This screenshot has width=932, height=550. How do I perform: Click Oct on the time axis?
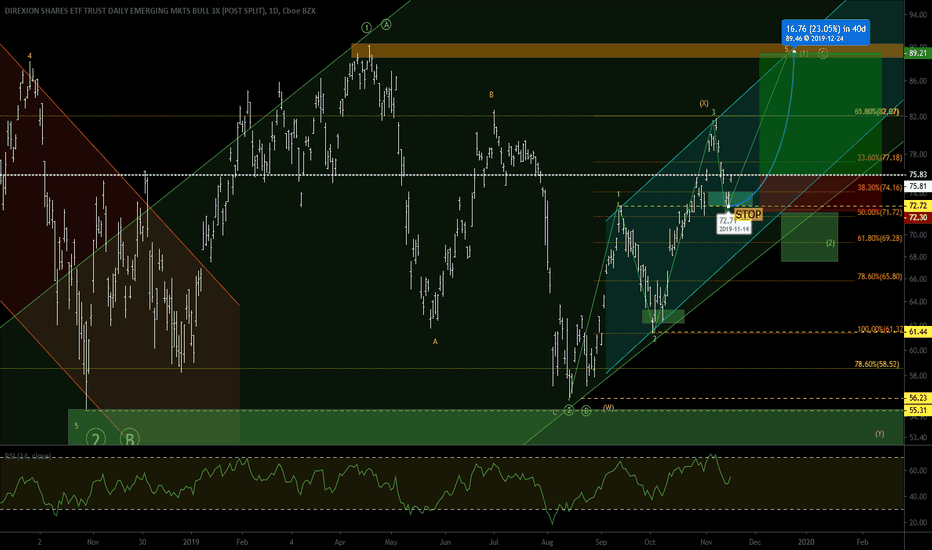click(x=650, y=542)
